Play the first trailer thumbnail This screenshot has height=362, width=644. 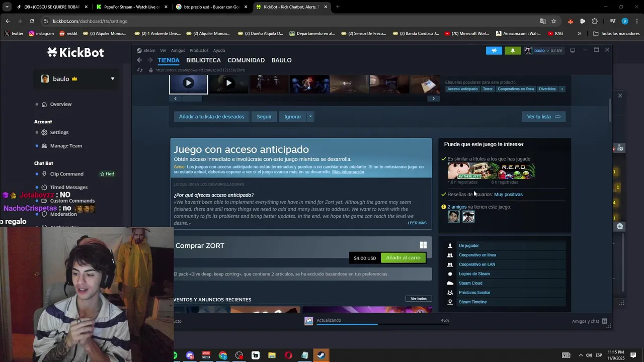(188, 83)
